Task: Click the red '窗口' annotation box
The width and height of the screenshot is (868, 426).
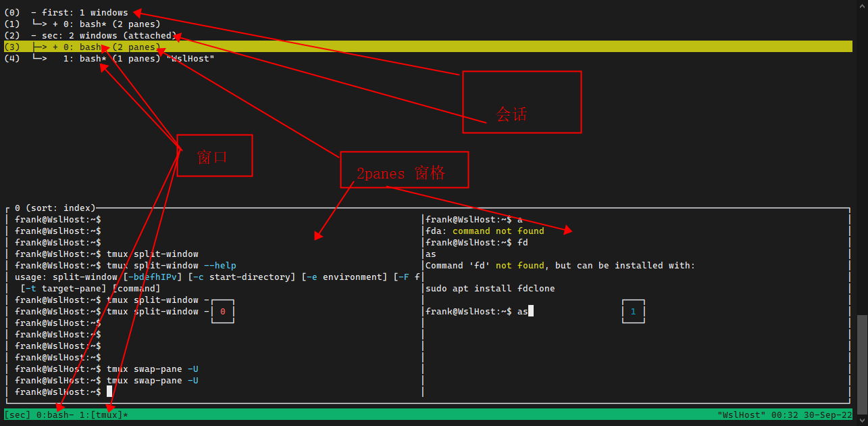Action: [214, 156]
